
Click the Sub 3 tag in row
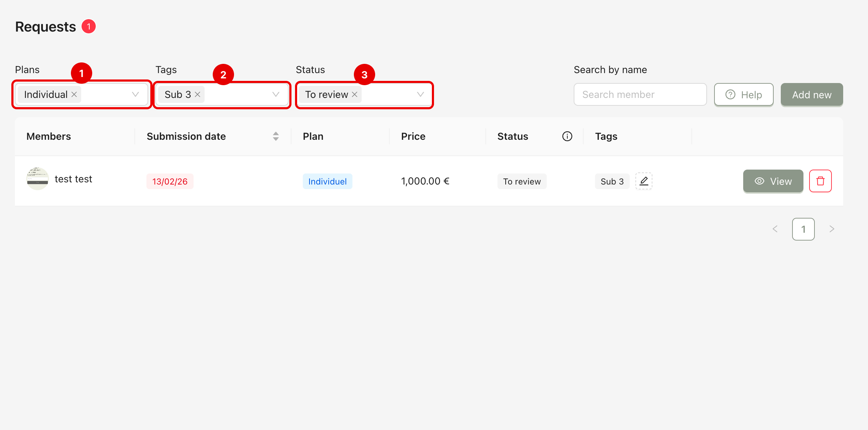612,181
